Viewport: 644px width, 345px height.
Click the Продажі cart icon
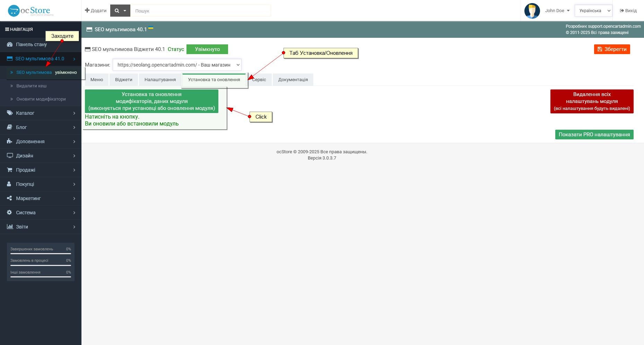coord(10,170)
